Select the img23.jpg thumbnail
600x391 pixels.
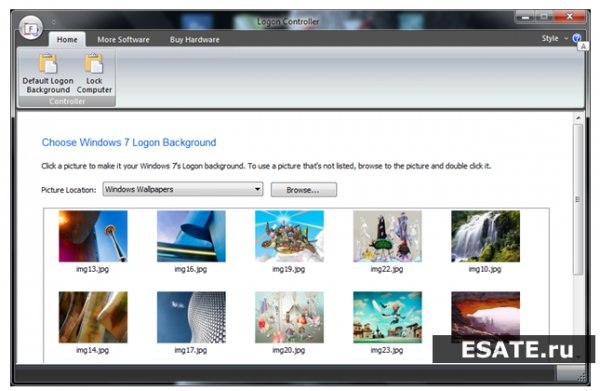[x=387, y=317]
